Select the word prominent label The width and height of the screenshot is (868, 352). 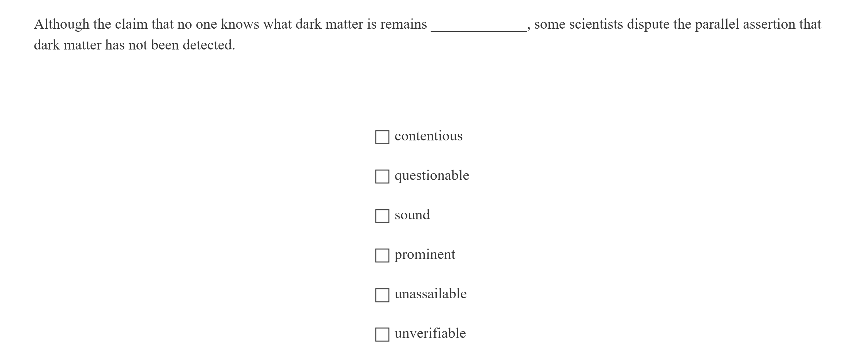click(425, 254)
